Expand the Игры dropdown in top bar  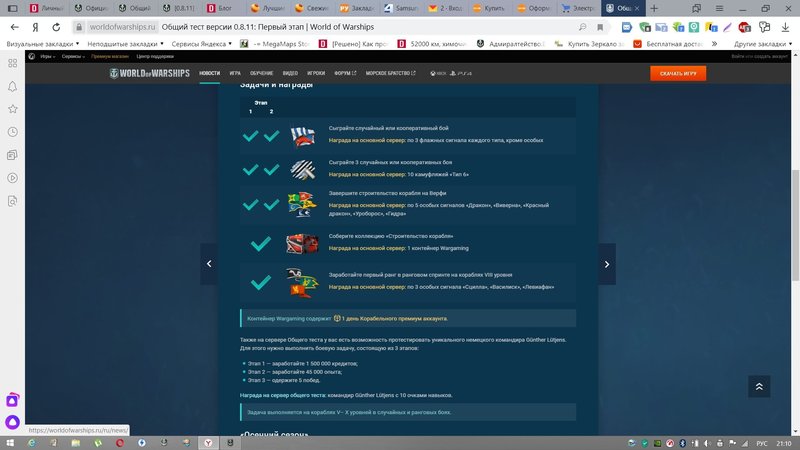[x=47, y=57]
